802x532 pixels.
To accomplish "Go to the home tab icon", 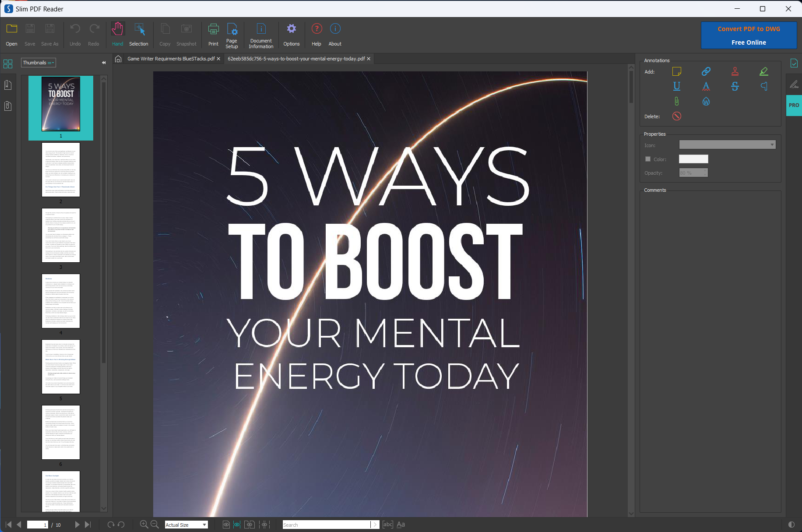I will (x=118, y=59).
